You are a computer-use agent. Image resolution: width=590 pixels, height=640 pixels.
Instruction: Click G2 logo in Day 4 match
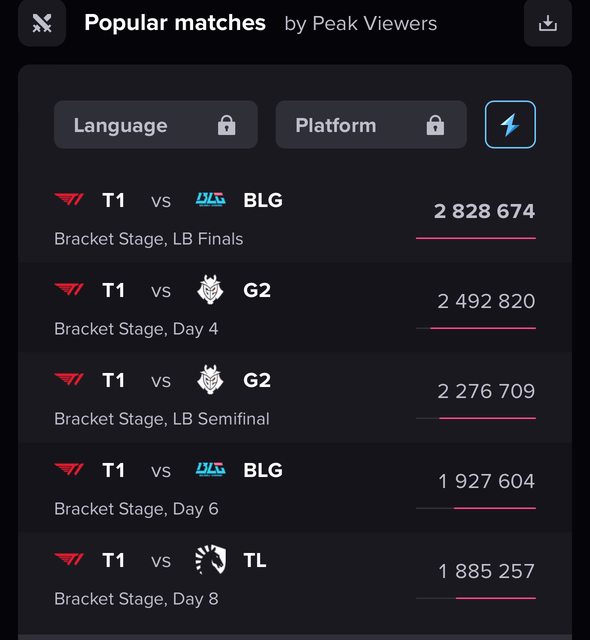[210, 290]
